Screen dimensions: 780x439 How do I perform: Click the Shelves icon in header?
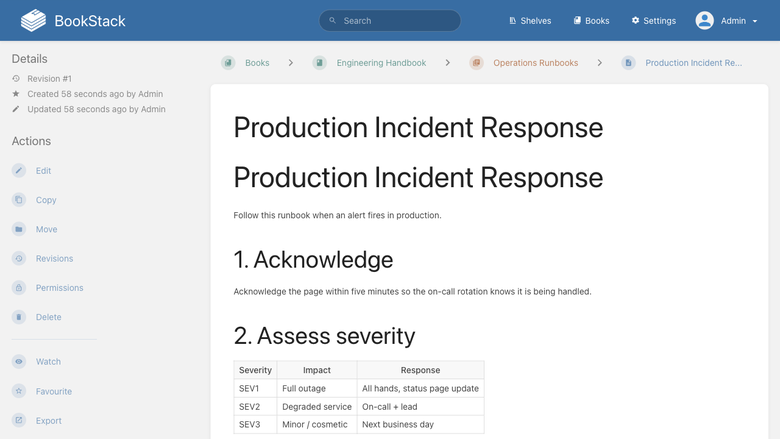pos(512,20)
